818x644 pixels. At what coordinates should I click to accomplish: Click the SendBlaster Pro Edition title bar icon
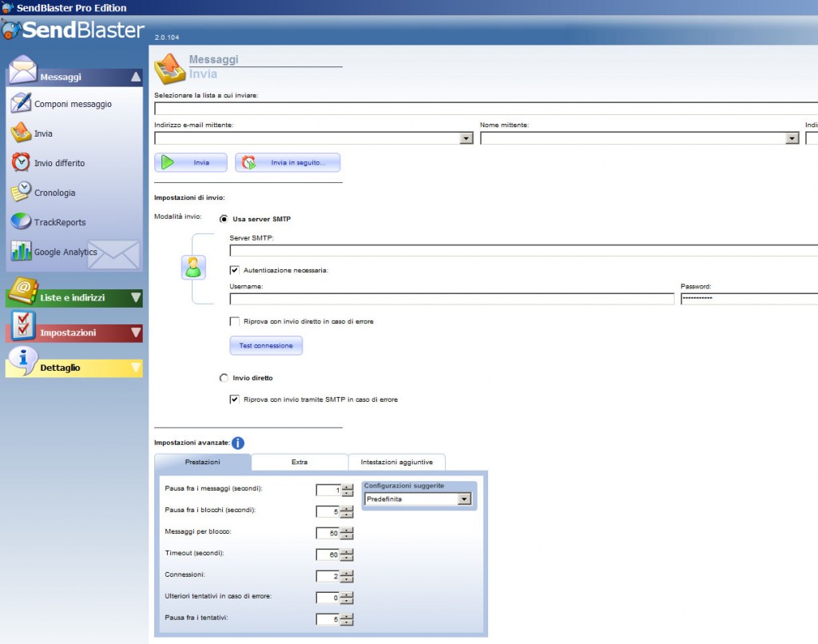[7, 7]
